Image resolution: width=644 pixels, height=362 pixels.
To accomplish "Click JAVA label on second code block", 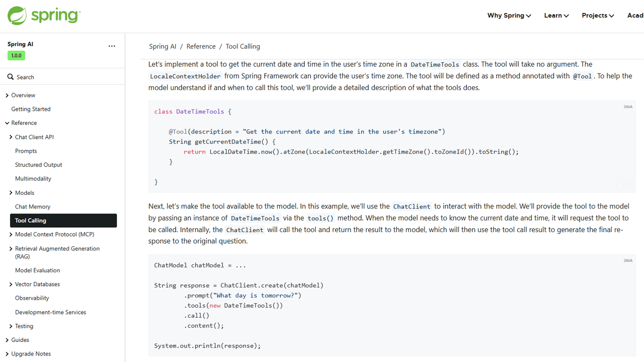I will point(628,260).
